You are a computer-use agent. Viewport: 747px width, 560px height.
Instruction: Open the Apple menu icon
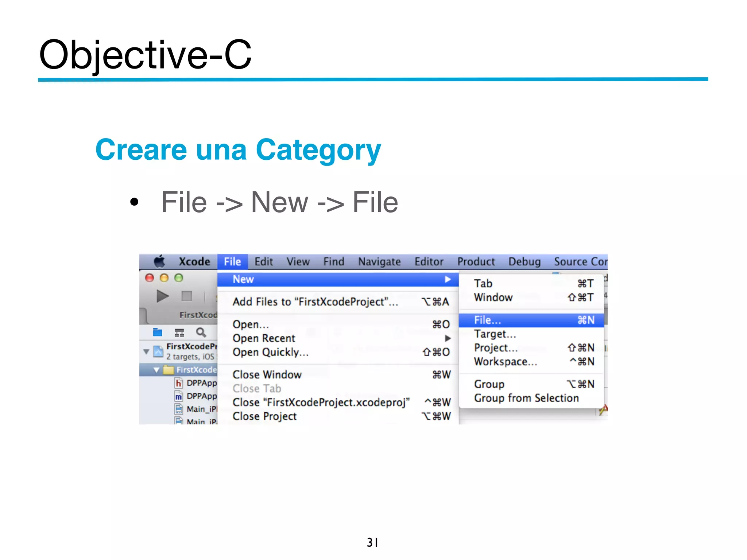[x=159, y=261]
